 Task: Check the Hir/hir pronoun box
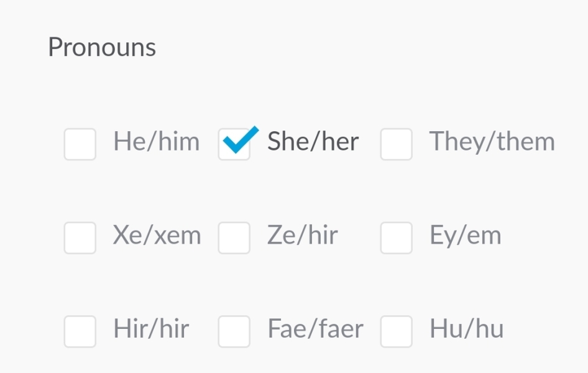(80, 331)
